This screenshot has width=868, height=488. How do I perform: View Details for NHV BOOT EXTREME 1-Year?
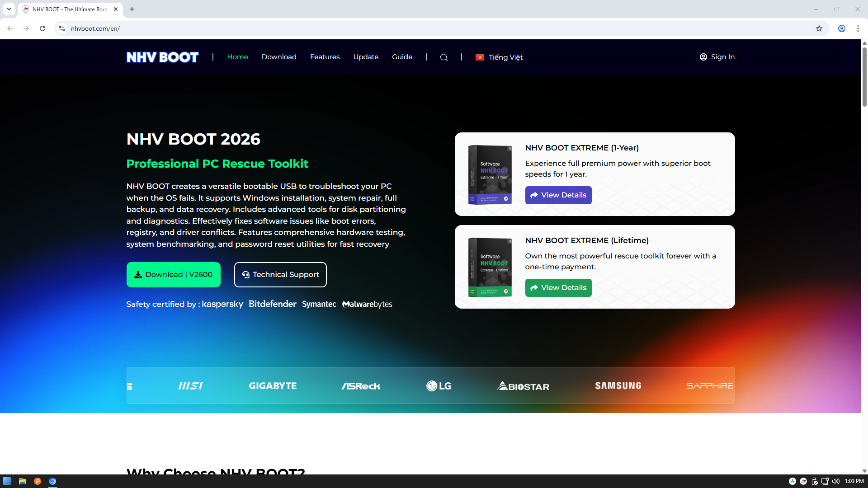coord(558,195)
